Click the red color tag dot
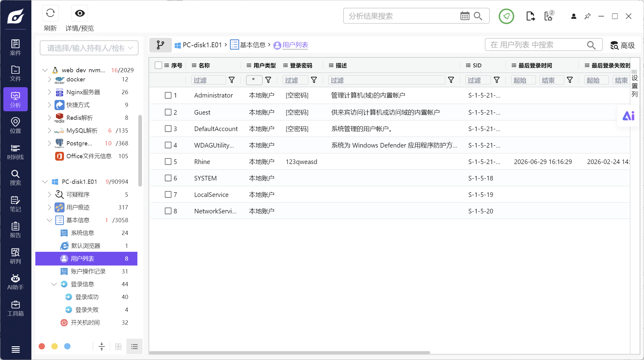This screenshot has height=360, width=644. click(42, 346)
